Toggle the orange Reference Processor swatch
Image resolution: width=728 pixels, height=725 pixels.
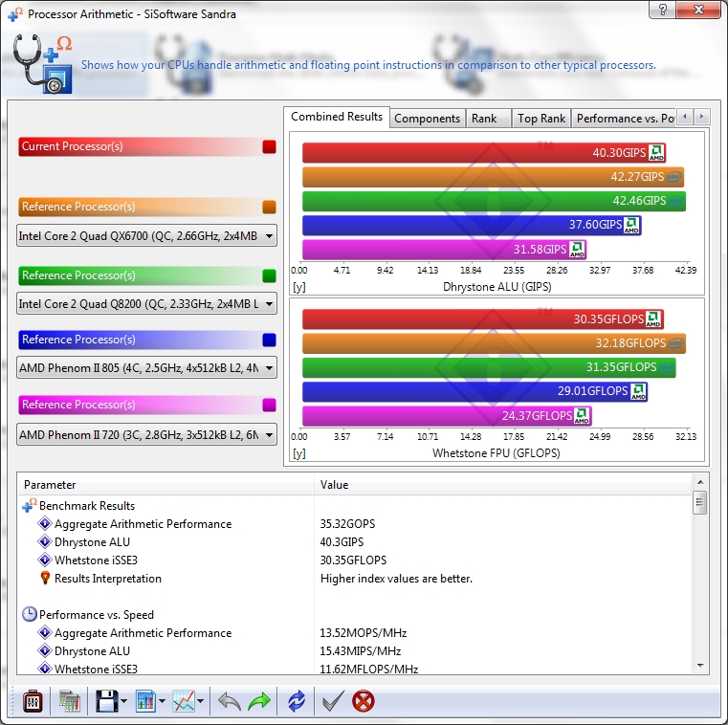point(269,207)
